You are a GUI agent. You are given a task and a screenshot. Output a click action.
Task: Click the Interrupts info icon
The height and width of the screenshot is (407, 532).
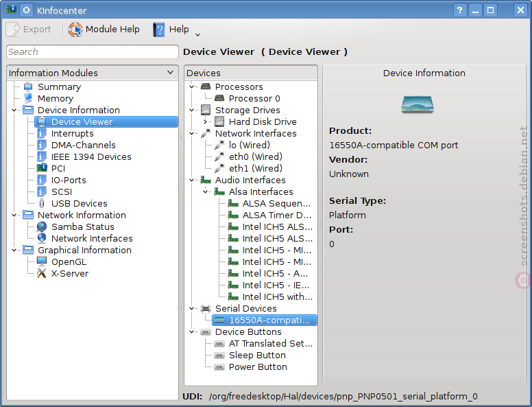pyautogui.click(x=42, y=133)
